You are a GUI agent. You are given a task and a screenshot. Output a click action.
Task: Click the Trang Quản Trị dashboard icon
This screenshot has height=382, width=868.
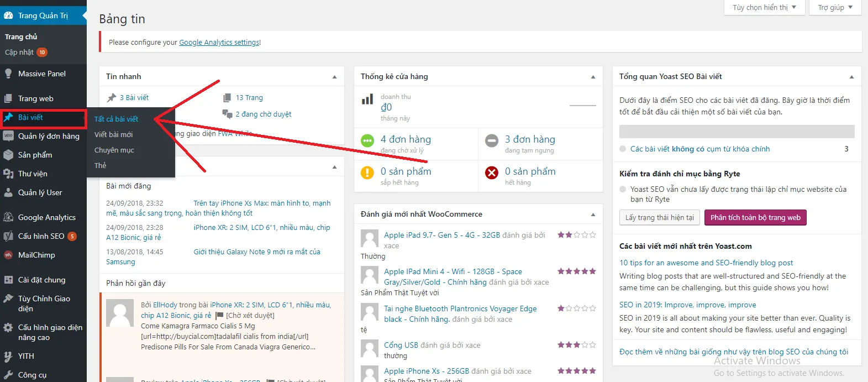(8, 15)
